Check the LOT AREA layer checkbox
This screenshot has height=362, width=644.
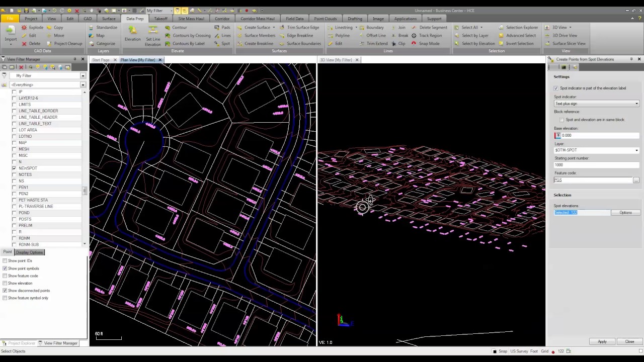(x=14, y=130)
